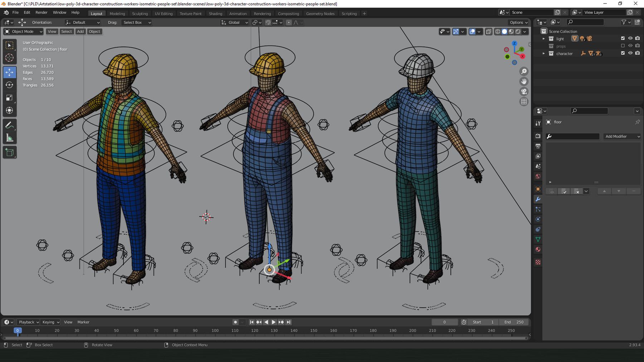Open World Properties tab
The height and width of the screenshot is (362, 644).
(538, 176)
